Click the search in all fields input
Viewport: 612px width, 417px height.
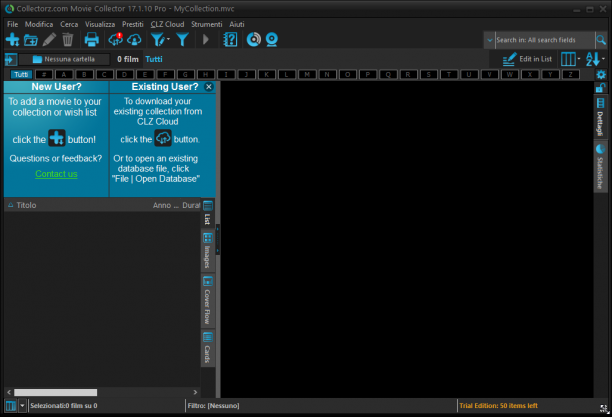coord(545,40)
